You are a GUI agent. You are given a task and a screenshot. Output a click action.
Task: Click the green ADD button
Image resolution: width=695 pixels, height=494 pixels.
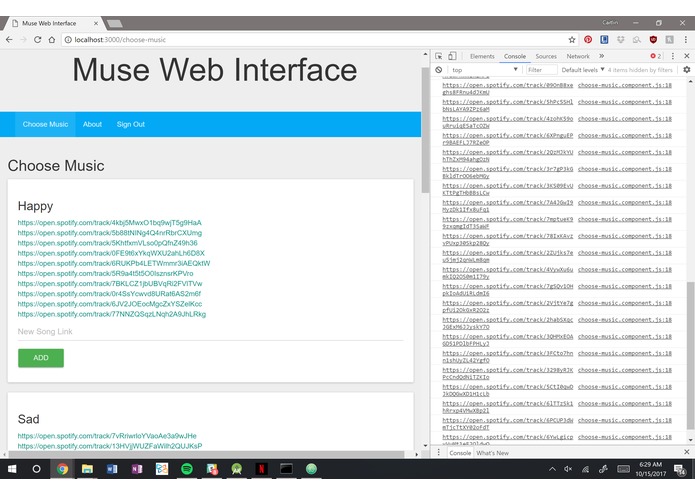(x=41, y=358)
